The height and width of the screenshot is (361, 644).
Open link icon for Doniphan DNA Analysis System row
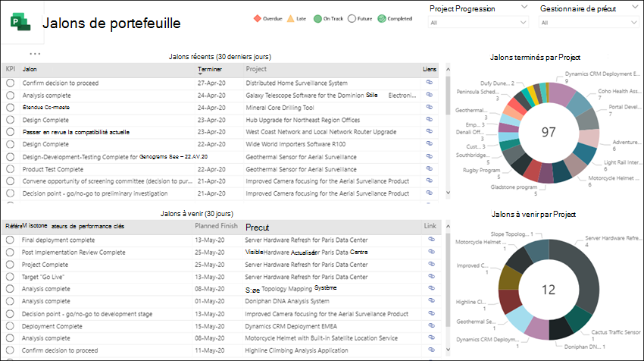pos(431,300)
